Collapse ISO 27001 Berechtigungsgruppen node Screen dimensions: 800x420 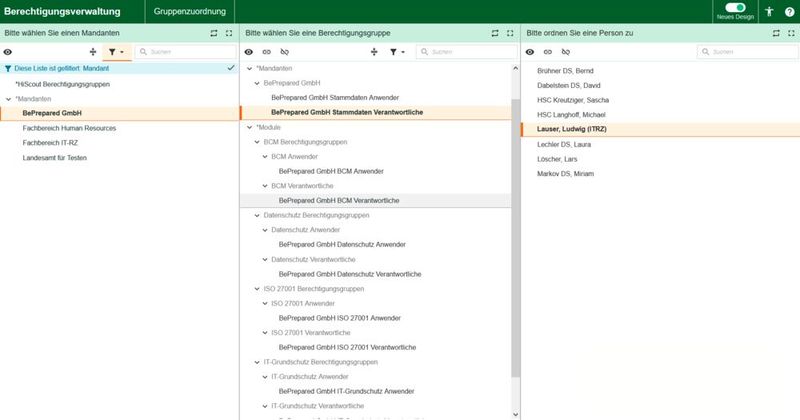point(257,289)
